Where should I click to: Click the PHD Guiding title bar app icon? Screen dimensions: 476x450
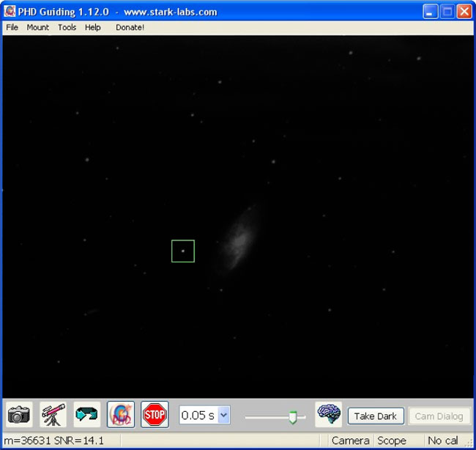pos(10,12)
